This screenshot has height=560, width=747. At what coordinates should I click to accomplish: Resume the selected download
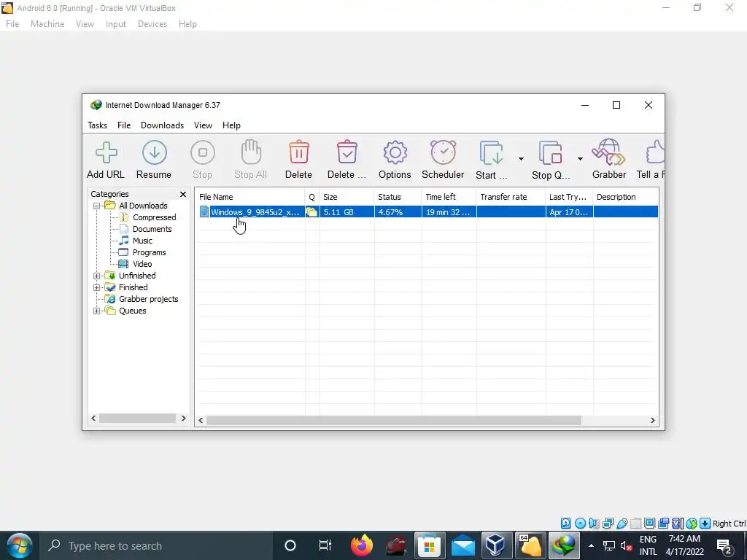(x=154, y=160)
